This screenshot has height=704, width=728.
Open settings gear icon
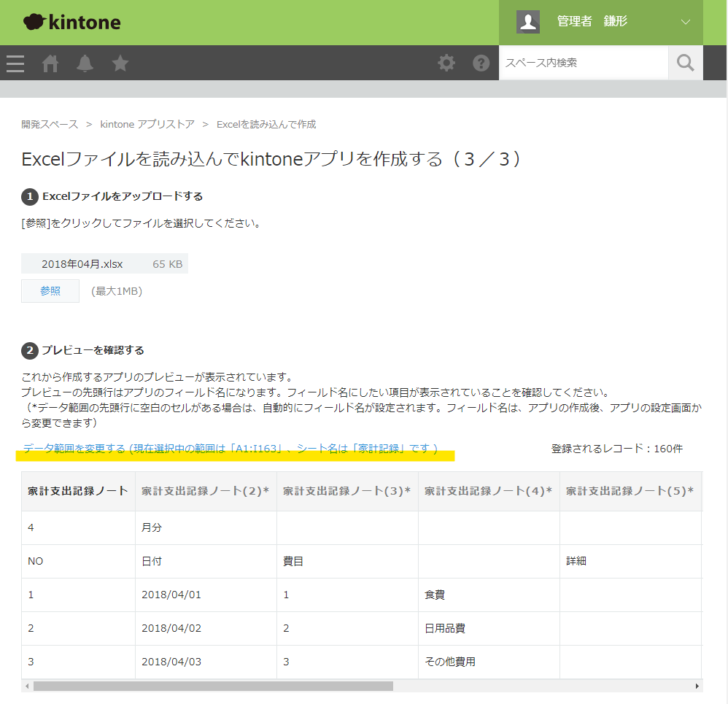point(446,63)
